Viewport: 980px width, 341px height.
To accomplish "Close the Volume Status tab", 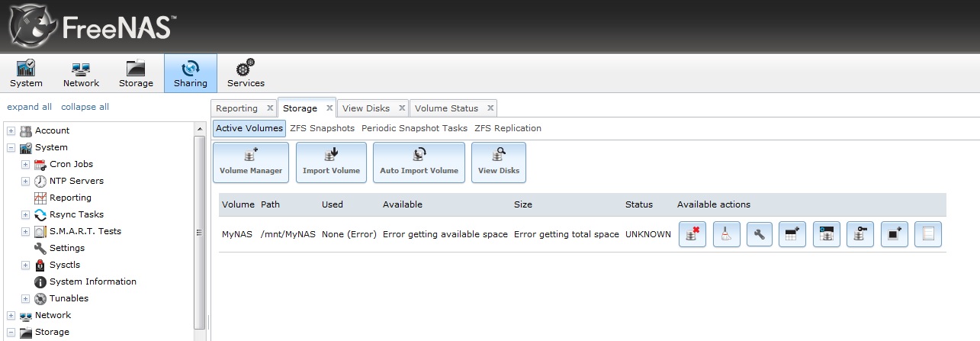I will click(x=490, y=108).
